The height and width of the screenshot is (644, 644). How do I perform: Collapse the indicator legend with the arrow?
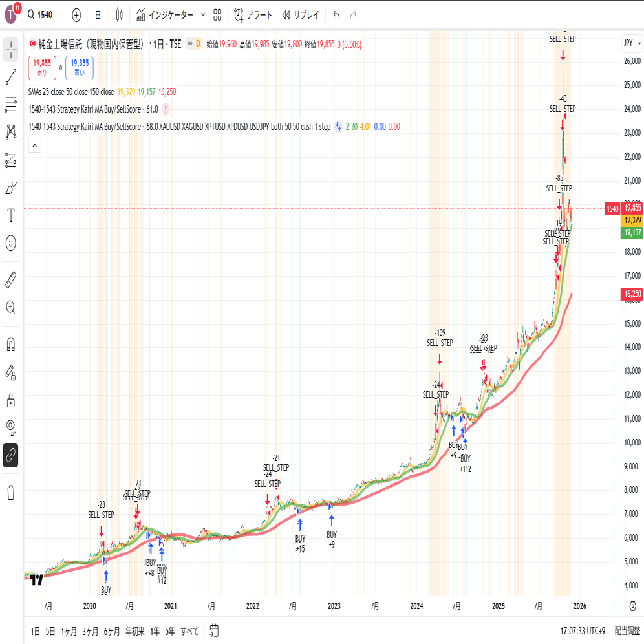pyautogui.click(x=34, y=145)
